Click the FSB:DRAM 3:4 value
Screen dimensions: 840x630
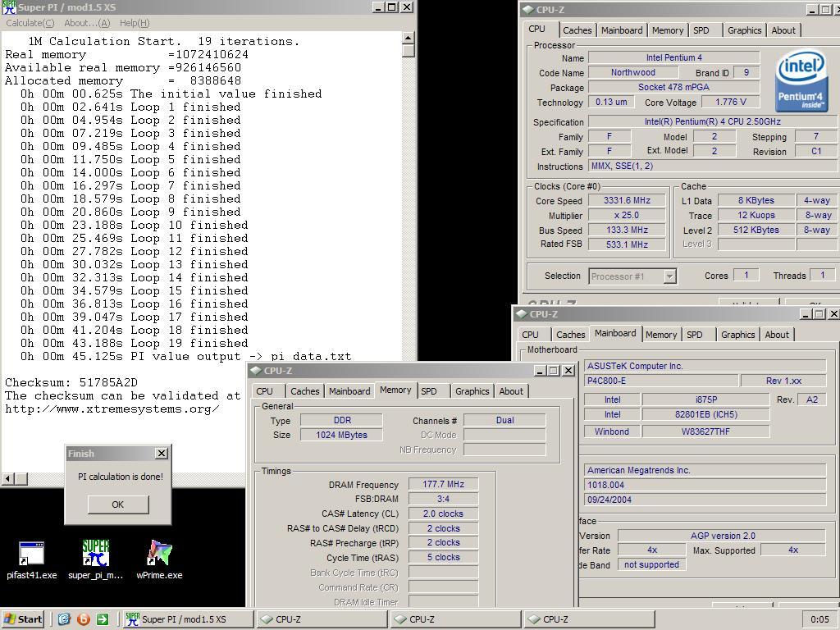(443, 499)
